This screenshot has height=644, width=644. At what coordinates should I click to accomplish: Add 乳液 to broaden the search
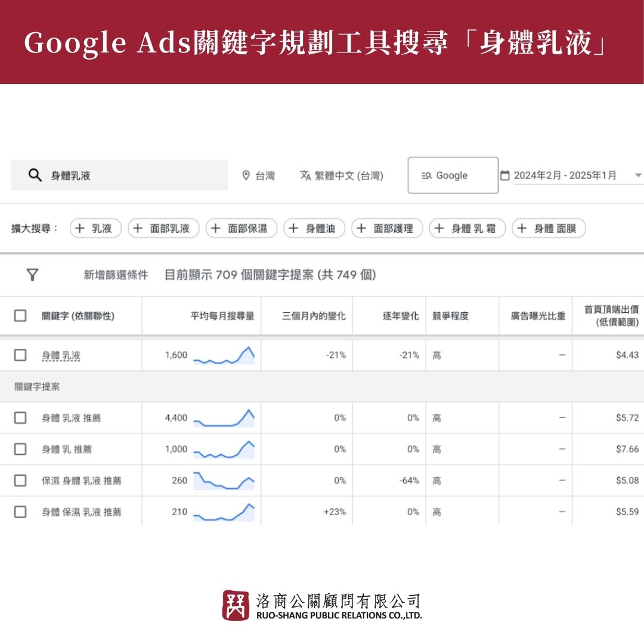pos(95,228)
